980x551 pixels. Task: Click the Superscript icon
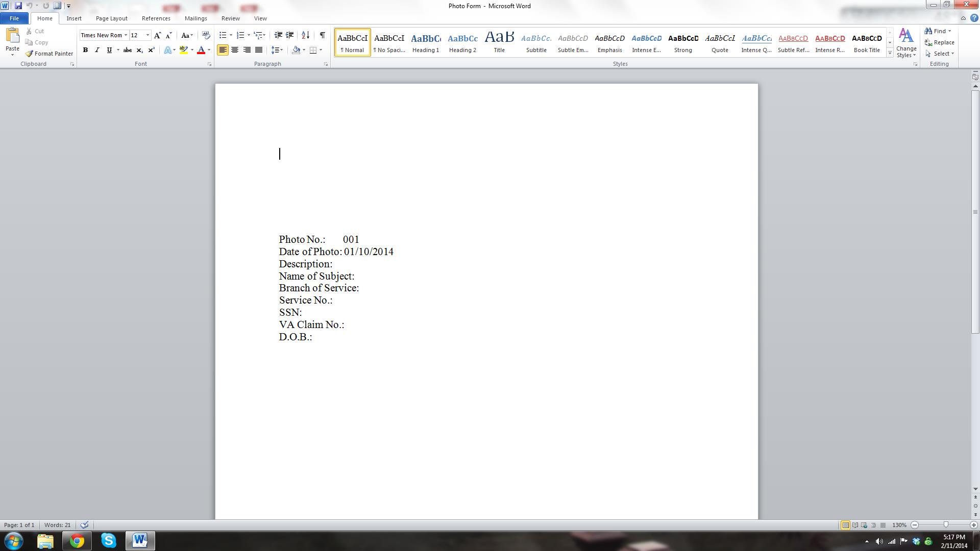151,50
